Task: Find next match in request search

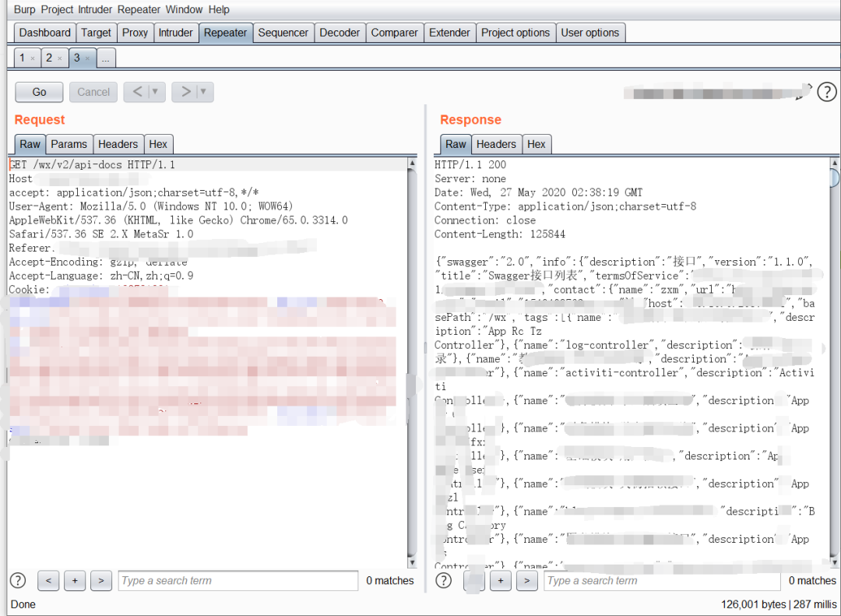Action: click(100, 581)
